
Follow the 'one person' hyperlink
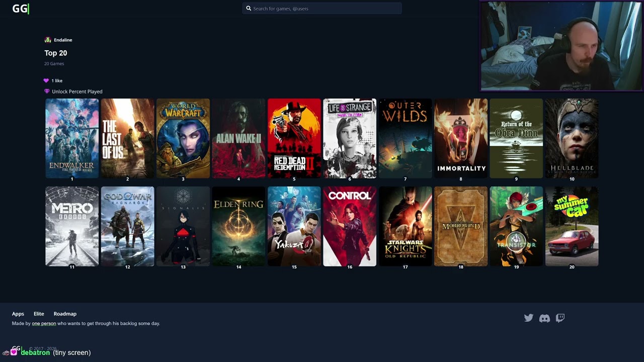pos(44,323)
